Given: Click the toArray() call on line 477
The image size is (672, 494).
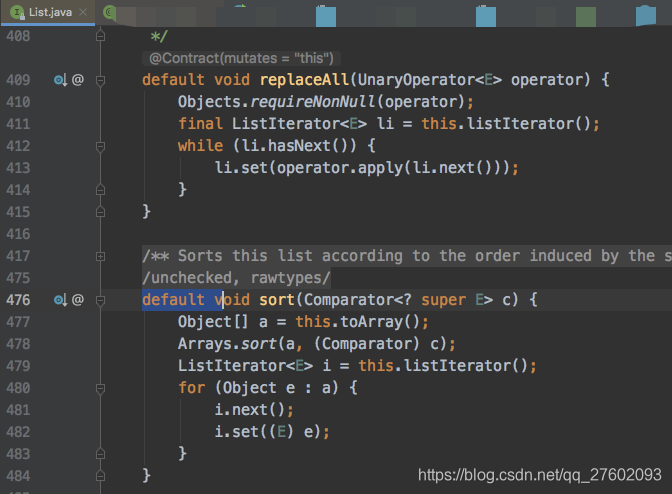Looking at the screenshot, I should (380, 322).
